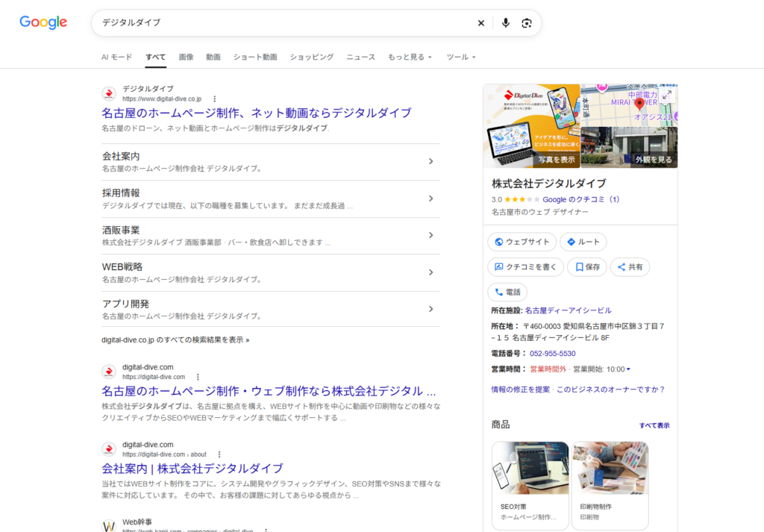
Task: Call the business with 電話 button
Action: (x=507, y=292)
